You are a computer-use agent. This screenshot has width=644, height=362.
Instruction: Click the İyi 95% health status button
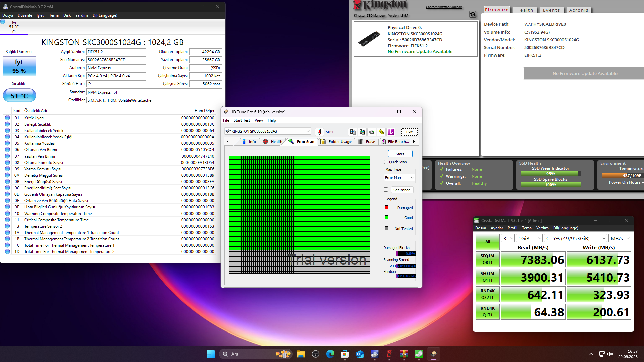point(19,66)
